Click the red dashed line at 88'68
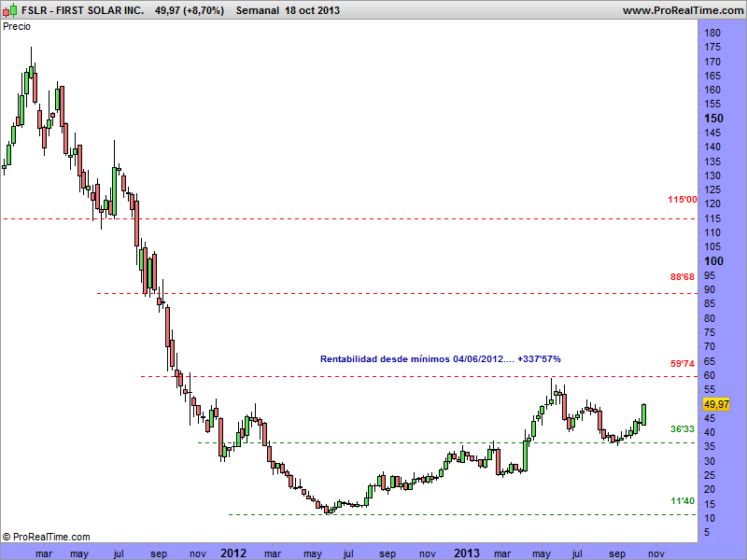The height and width of the screenshot is (560, 747). pyautogui.click(x=397, y=293)
